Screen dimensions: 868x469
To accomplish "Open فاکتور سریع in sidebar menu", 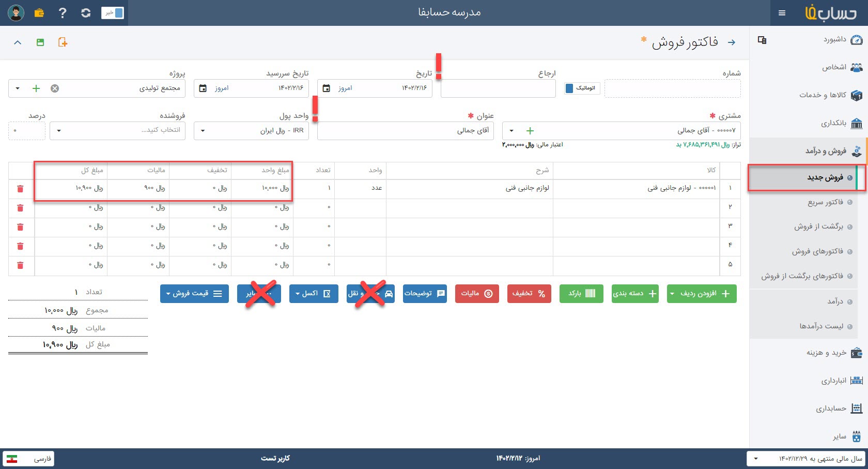I will (x=825, y=202).
